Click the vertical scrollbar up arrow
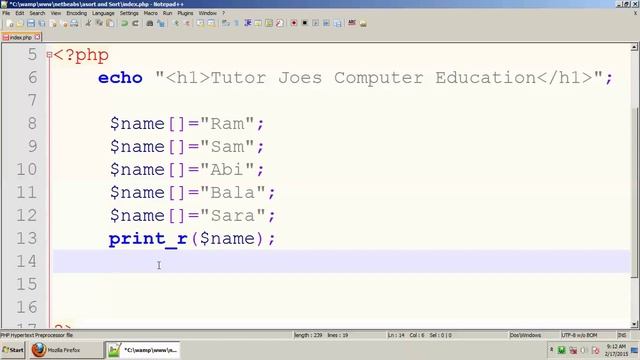The width and height of the screenshot is (640, 360). [634, 47]
